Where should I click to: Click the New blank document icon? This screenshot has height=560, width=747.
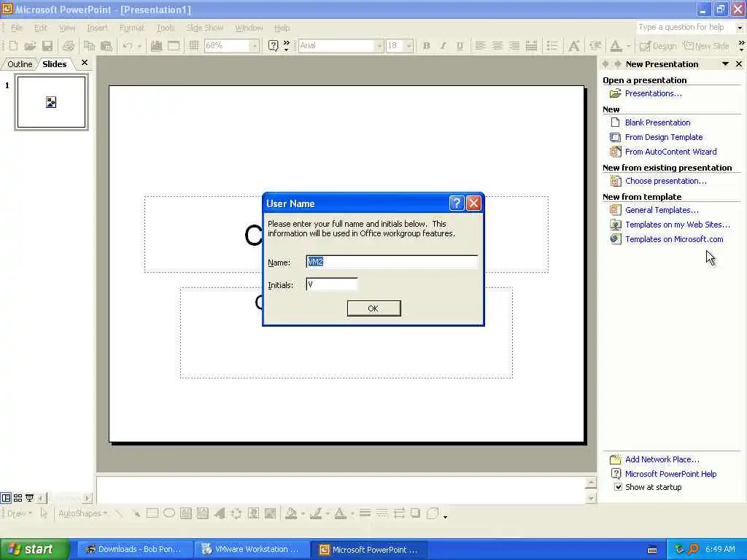13,46
